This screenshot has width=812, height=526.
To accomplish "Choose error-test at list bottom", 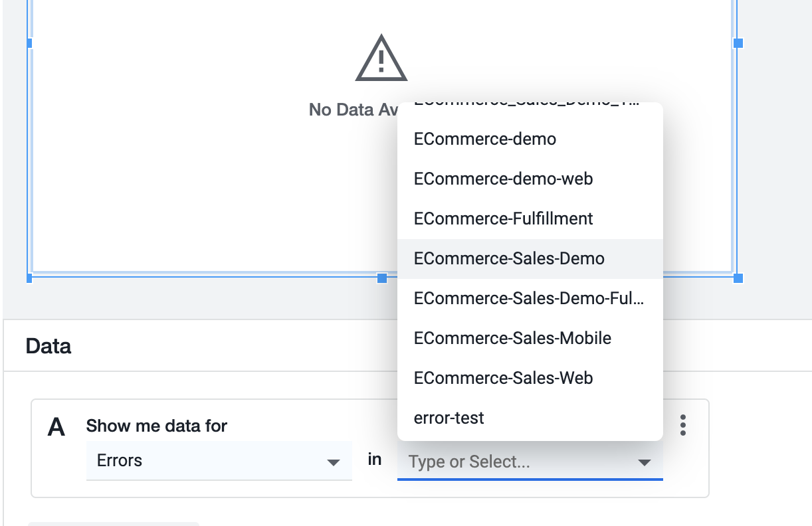I will click(x=530, y=418).
